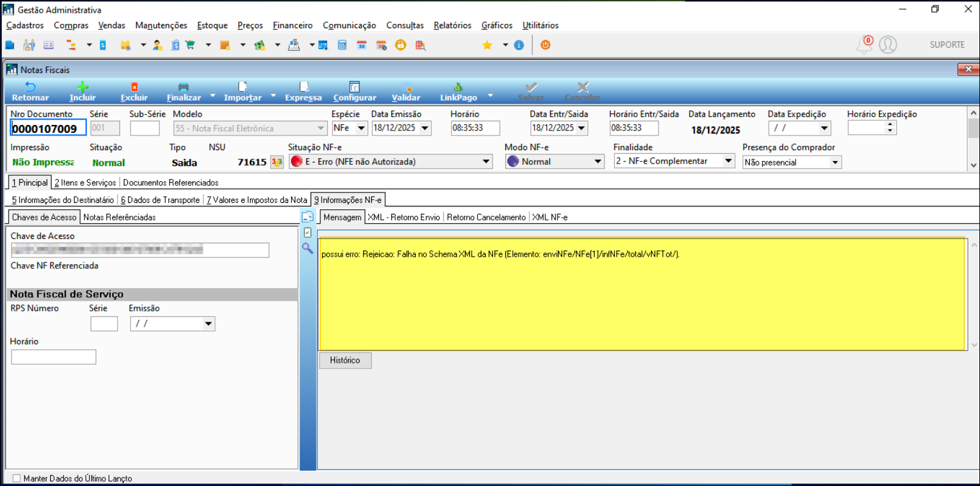This screenshot has height=486, width=980.
Task: Enable Manter Dados do Último Lançto checkbox
Action: (17, 478)
